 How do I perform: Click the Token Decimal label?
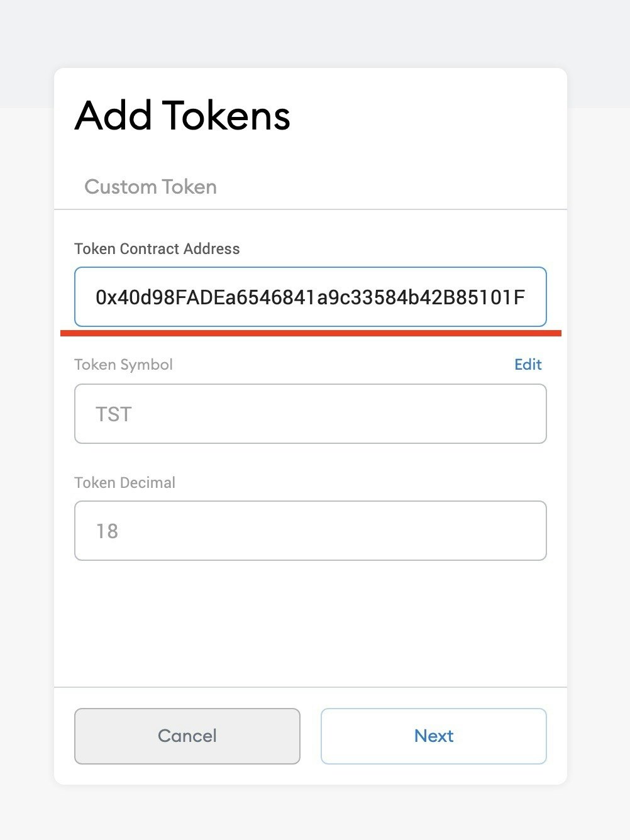pyautogui.click(x=124, y=482)
